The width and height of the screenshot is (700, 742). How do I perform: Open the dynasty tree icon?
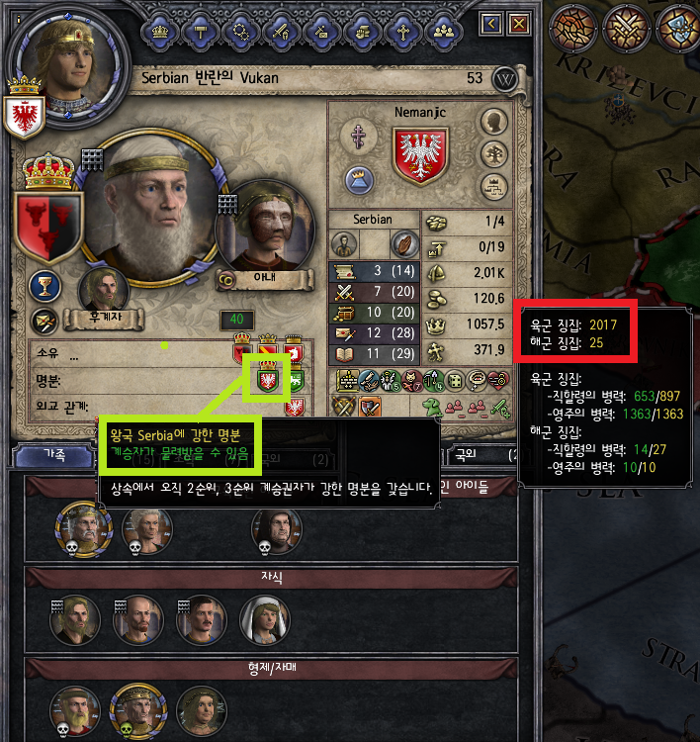[x=494, y=153]
